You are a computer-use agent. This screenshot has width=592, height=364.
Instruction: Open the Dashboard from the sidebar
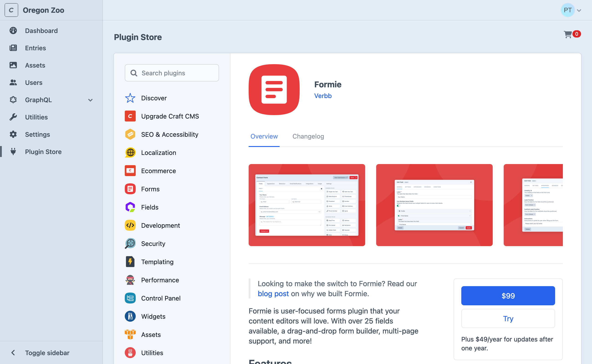pyautogui.click(x=41, y=30)
